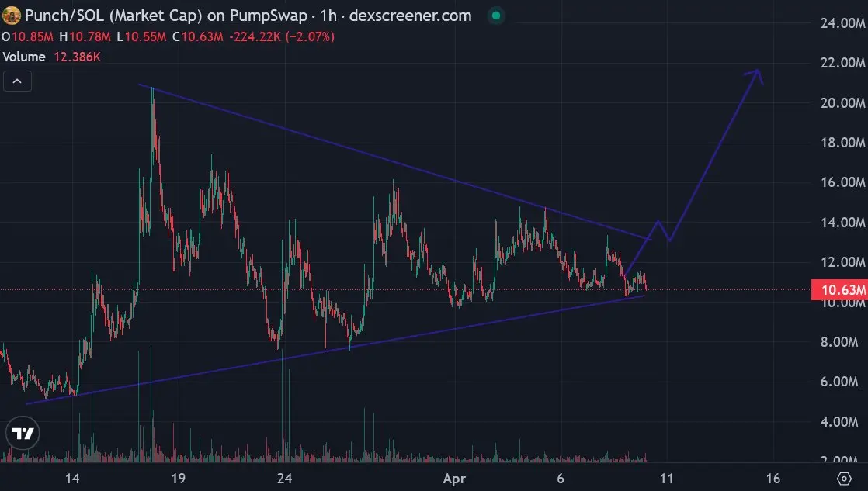Click the date label 14 on time axis
Viewport: 868px width, 491px height.
click(x=72, y=479)
